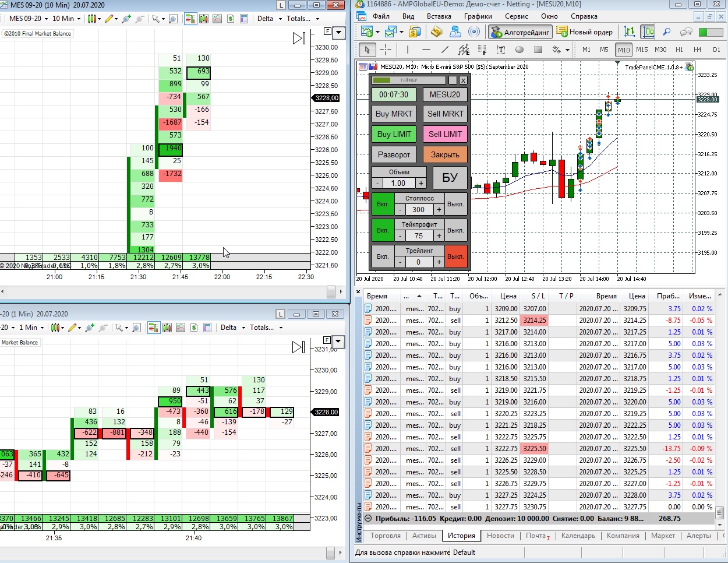Select the equidistant channel tool
Image resolution: width=728 pixels, height=563 pixels.
tap(464, 50)
